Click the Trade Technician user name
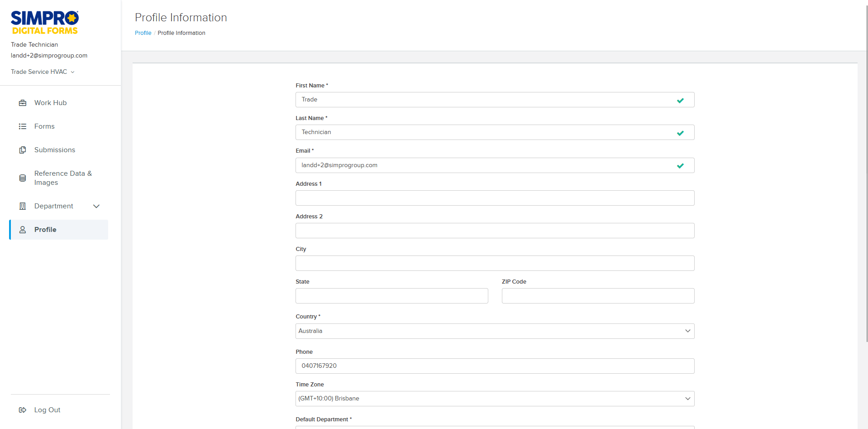868x429 pixels. (34, 45)
